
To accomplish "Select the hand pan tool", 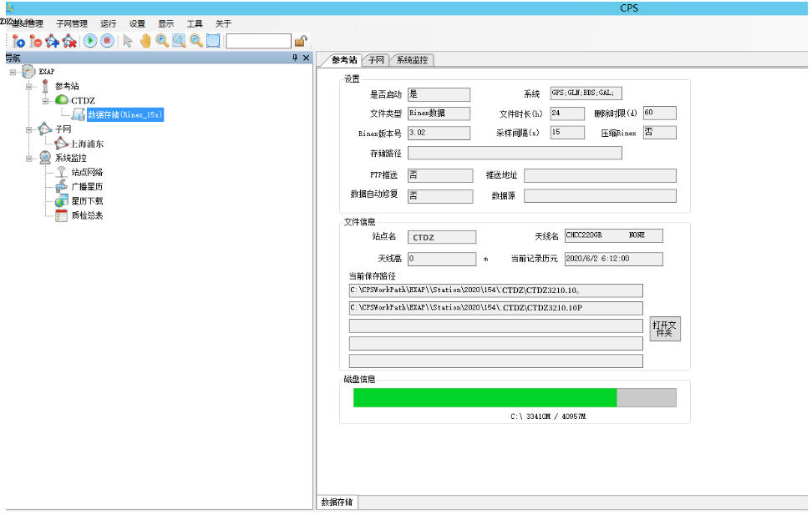I will coord(145,41).
